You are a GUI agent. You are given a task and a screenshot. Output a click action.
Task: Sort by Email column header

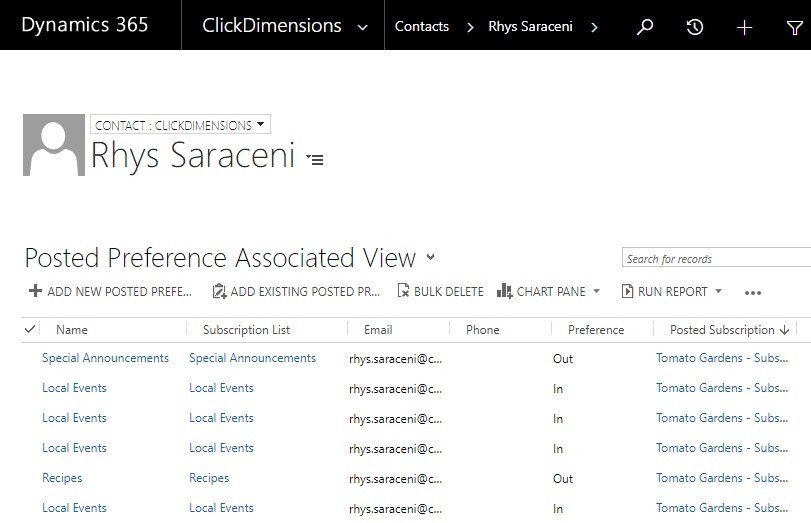tap(378, 330)
